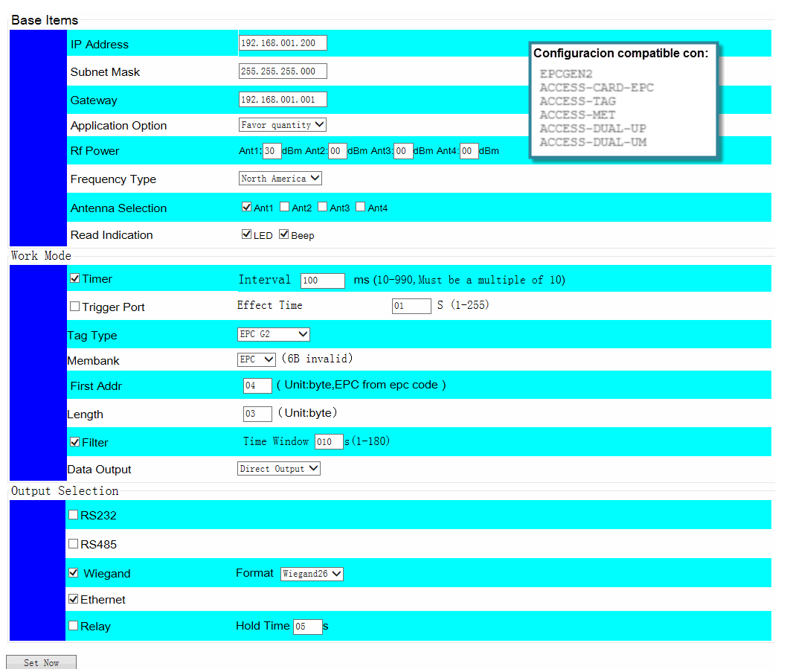The image size is (790, 672).
Task: Open the Tag Type dropdown
Action: click(x=274, y=335)
